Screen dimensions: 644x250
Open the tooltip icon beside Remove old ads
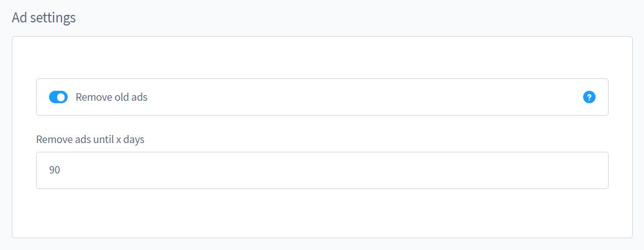point(589,97)
